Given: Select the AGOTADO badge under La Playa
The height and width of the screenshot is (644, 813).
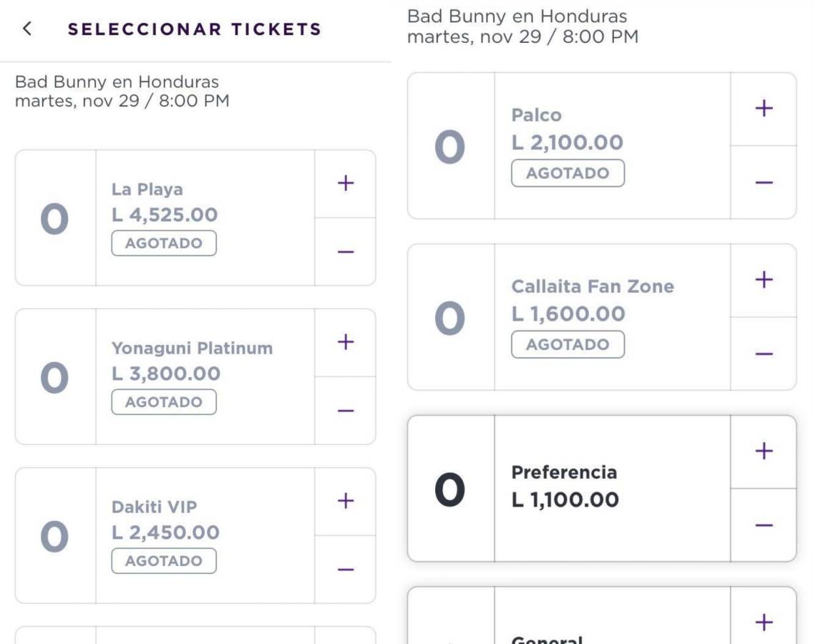Looking at the screenshot, I should pos(163,243).
